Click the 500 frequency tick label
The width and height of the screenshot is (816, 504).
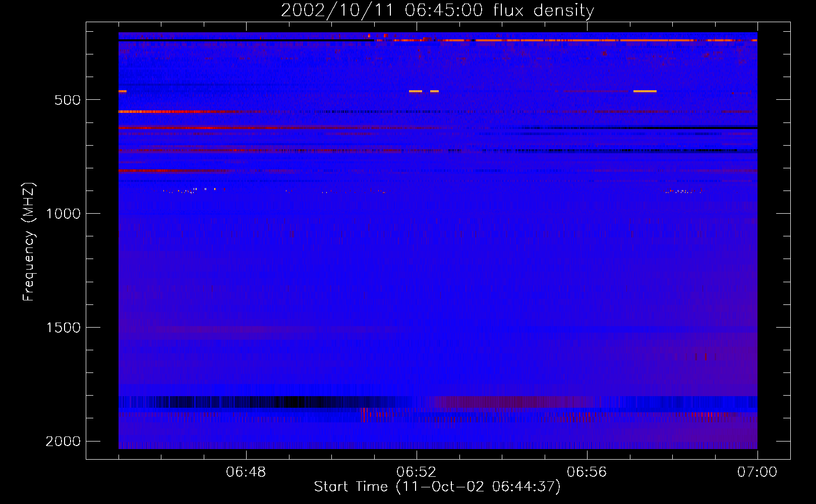[x=68, y=100]
